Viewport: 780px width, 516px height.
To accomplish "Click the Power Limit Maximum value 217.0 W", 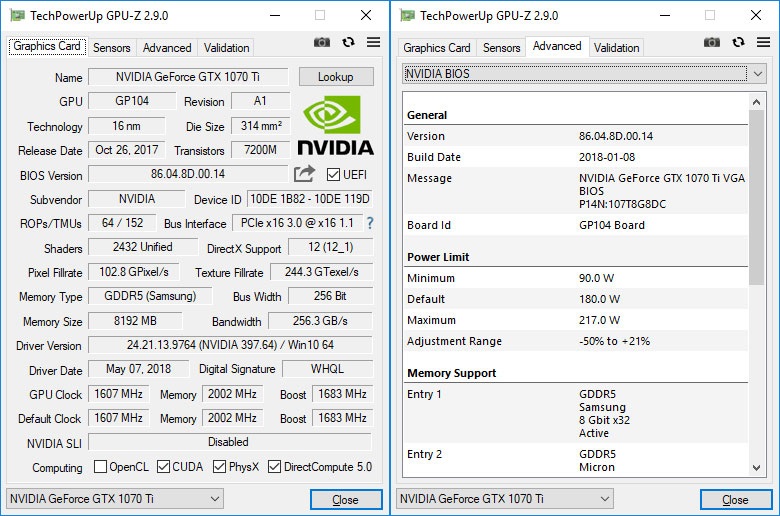I will [x=599, y=320].
